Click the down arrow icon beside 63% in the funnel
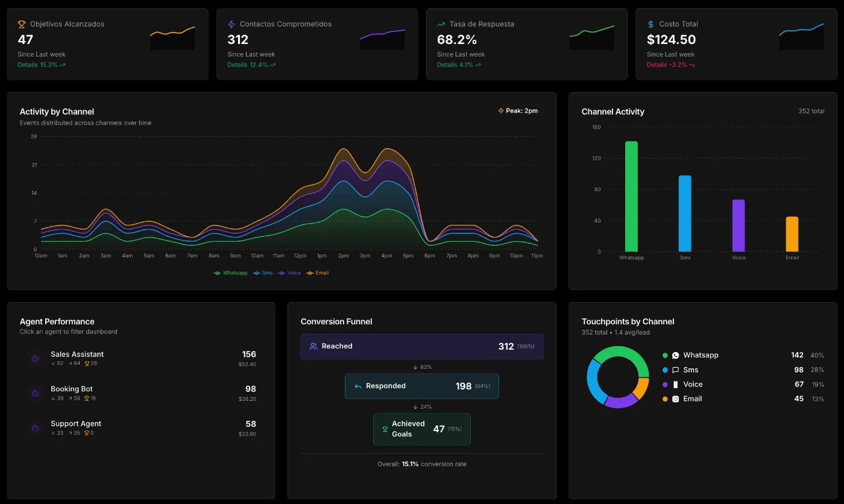 415,367
